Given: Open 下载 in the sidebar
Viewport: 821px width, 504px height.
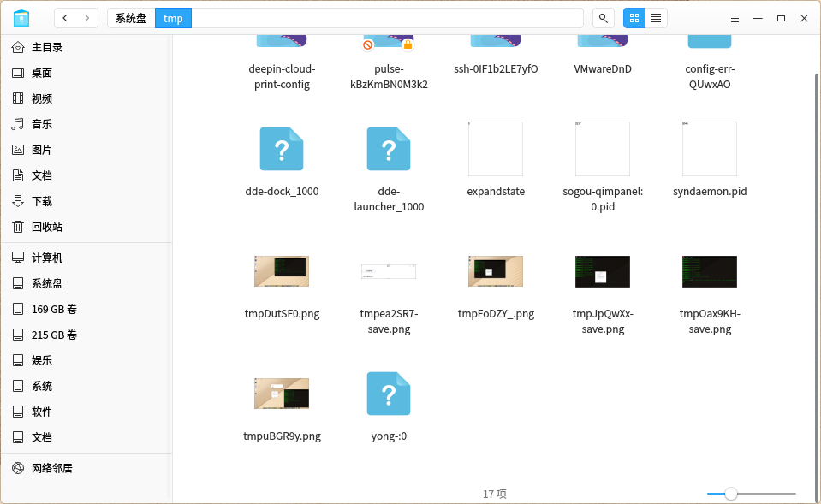Looking at the screenshot, I should [x=86, y=201].
